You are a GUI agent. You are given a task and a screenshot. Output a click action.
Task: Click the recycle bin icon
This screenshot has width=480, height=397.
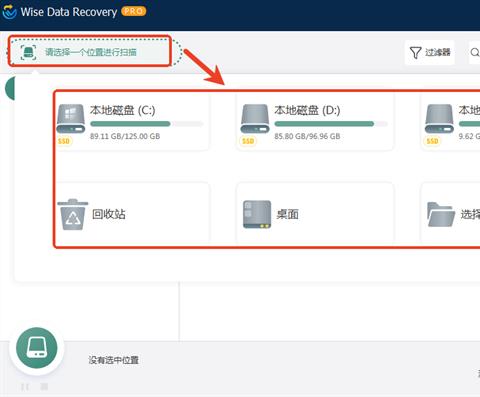[73, 214]
